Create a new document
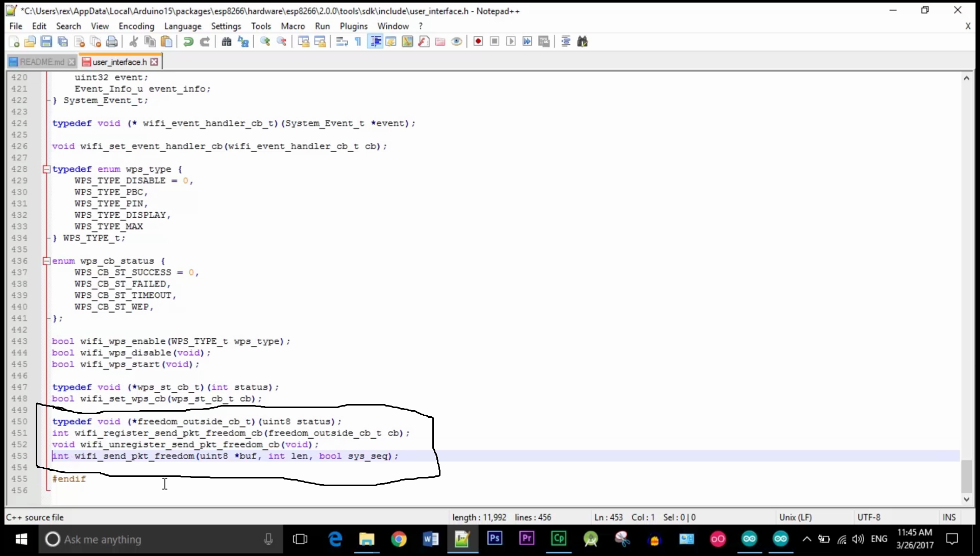Image resolution: width=980 pixels, height=556 pixels. (14, 41)
